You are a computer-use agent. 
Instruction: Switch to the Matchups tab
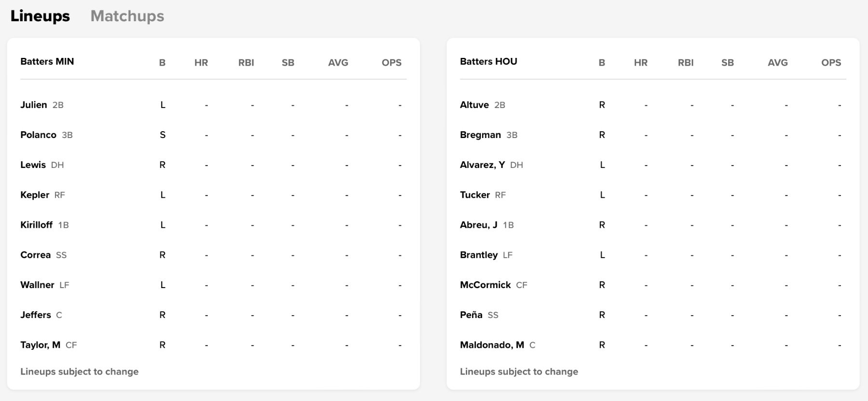(127, 16)
